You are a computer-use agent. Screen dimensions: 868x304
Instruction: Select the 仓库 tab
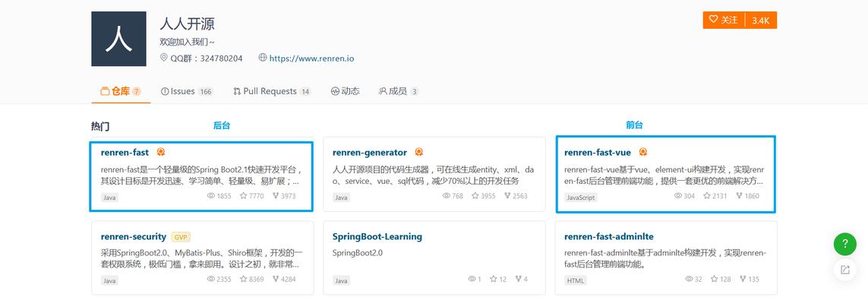click(x=121, y=91)
